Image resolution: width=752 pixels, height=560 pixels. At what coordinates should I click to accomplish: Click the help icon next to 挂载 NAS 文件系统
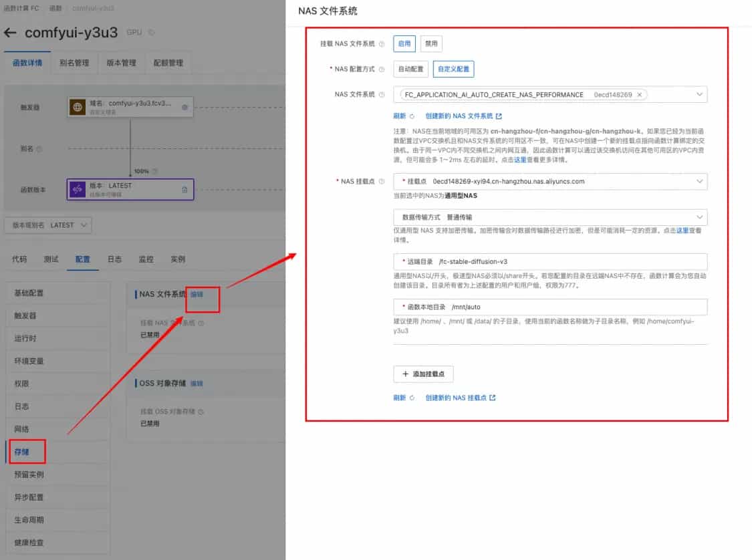pyautogui.click(x=382, y=44)
